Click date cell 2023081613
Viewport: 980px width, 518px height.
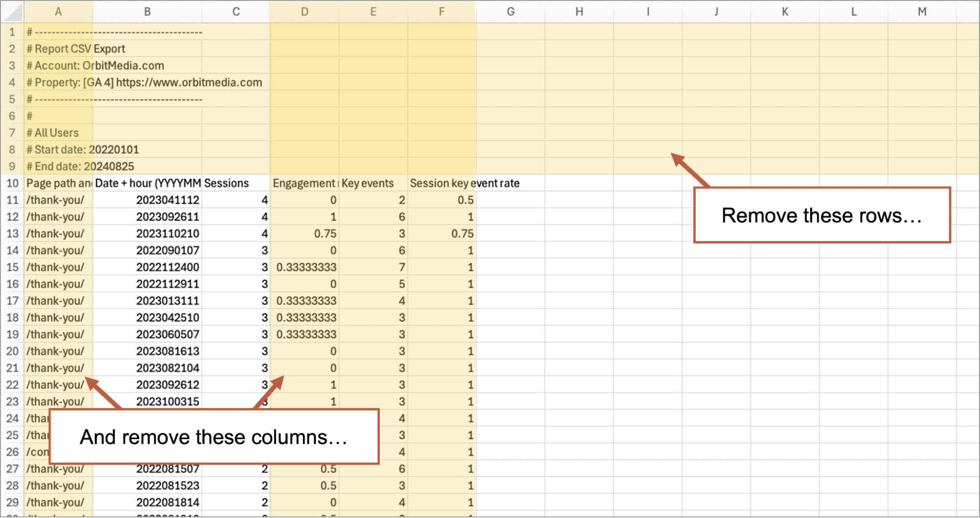147,351
